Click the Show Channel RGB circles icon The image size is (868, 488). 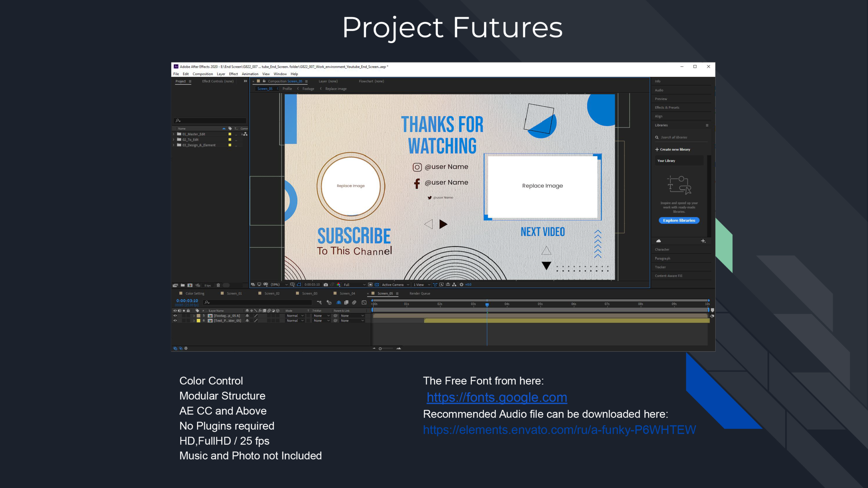coord(338,285)
